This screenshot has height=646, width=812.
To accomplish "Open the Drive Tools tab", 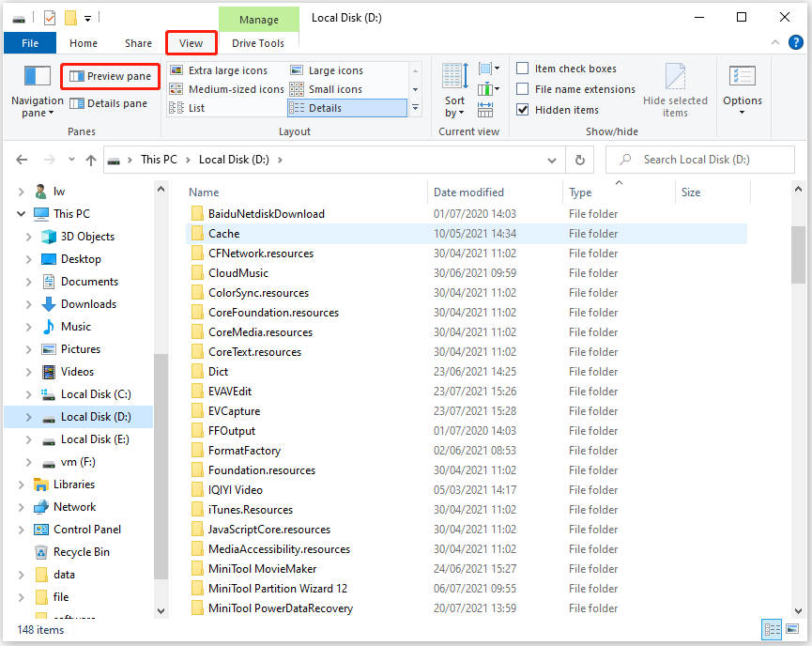I will (x=258, y=42).
